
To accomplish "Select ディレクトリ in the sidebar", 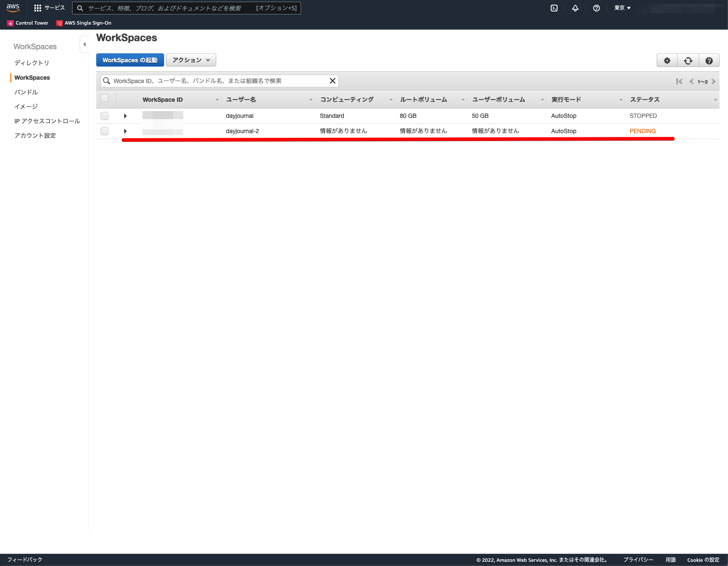I will (x=32, y=63).
